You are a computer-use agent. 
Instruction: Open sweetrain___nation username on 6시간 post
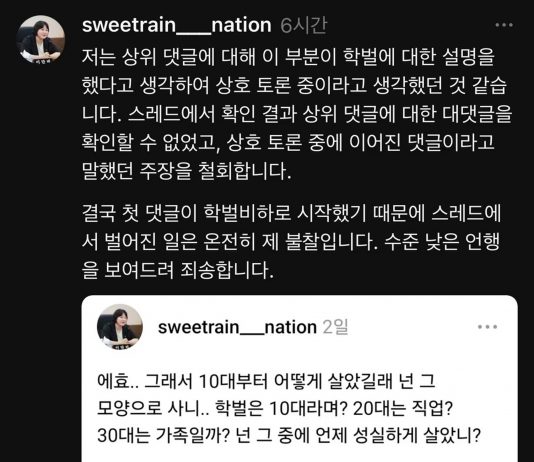(x=176, y=25)
